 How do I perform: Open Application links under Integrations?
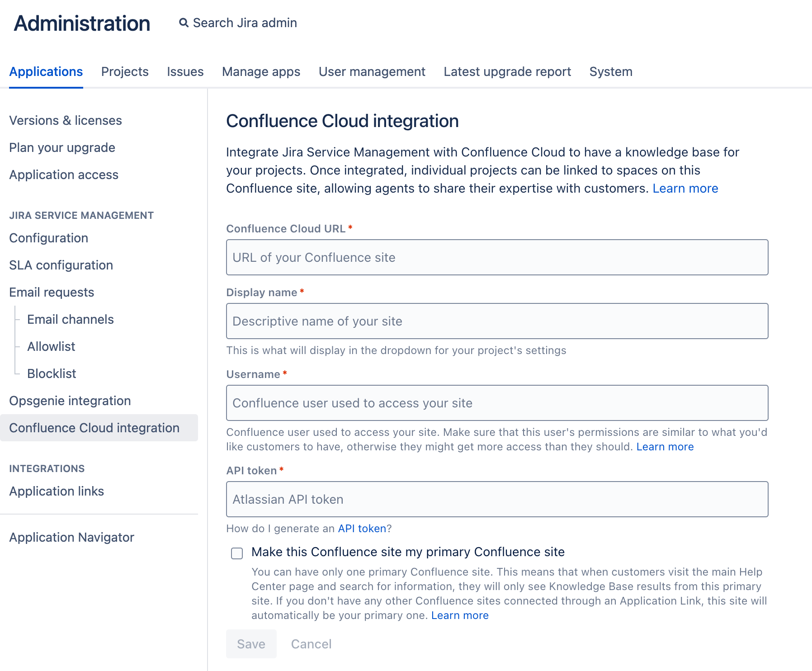(x=57, y=491)
